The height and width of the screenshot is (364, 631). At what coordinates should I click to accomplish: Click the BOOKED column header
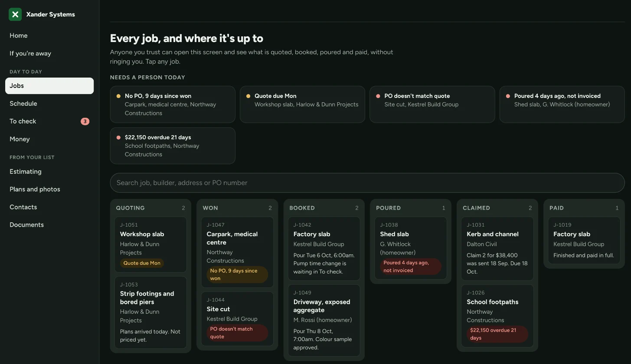[x=302, y=208]
